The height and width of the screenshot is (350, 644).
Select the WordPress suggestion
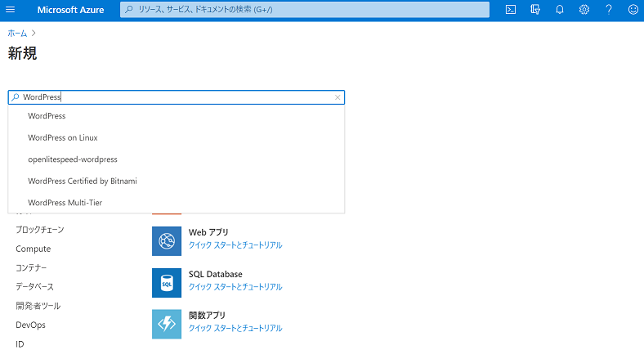(x=177, y=116)
